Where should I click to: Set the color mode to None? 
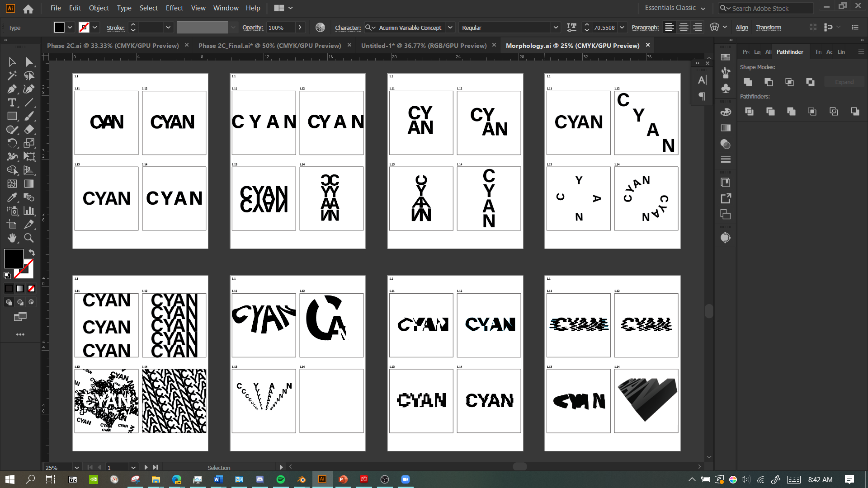(31, 288)
